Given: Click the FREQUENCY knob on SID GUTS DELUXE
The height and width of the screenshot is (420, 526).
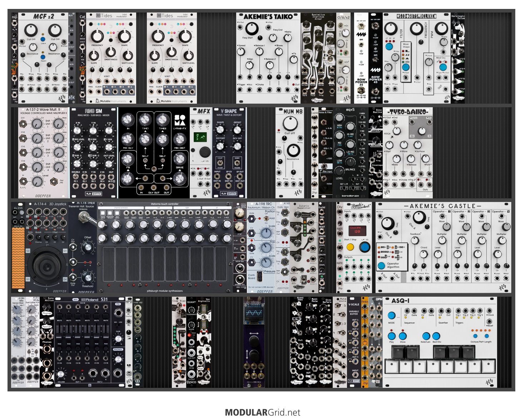Looking at the screenshot, I should click(x=416, y=28).
